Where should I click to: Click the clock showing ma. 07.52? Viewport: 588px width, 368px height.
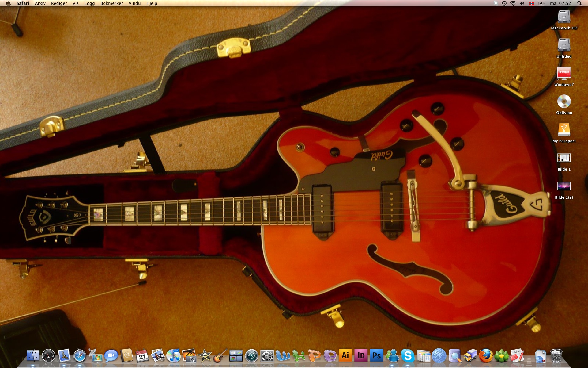560,3
